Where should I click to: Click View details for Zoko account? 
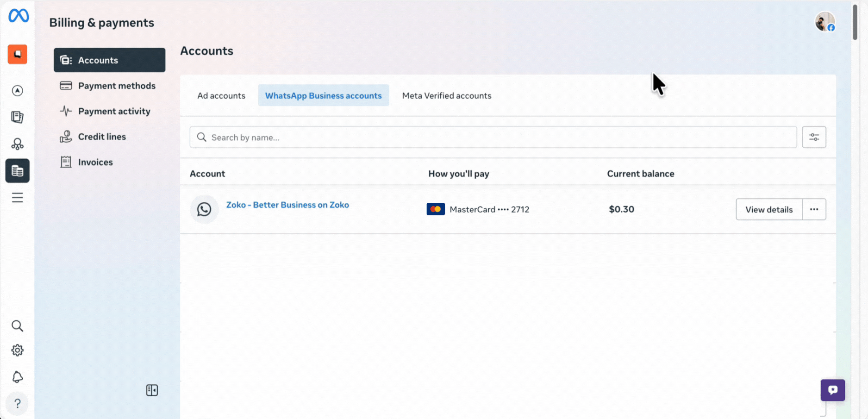coord(769,209)
